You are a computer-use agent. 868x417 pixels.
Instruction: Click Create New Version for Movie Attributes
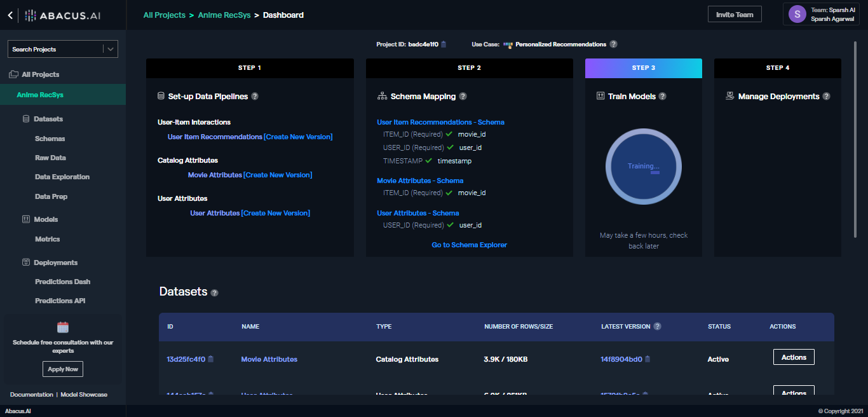278,175
